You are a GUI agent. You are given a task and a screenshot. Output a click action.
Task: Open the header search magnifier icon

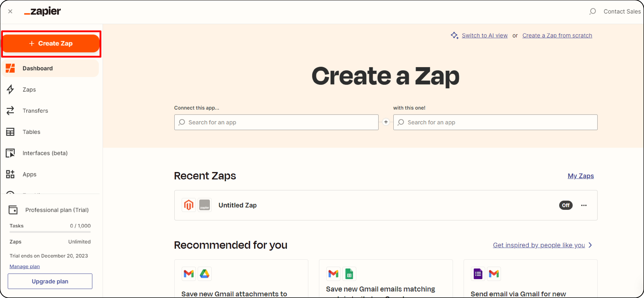click(592, 11)
